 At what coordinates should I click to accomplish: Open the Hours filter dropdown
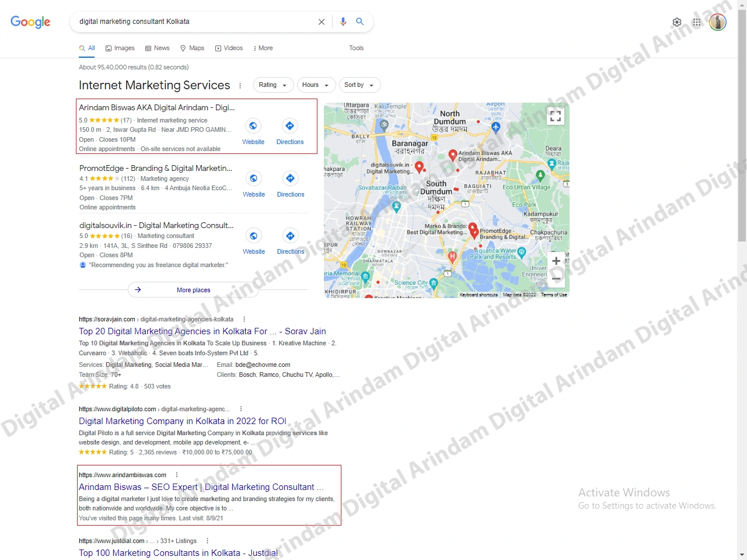[316, 85]
